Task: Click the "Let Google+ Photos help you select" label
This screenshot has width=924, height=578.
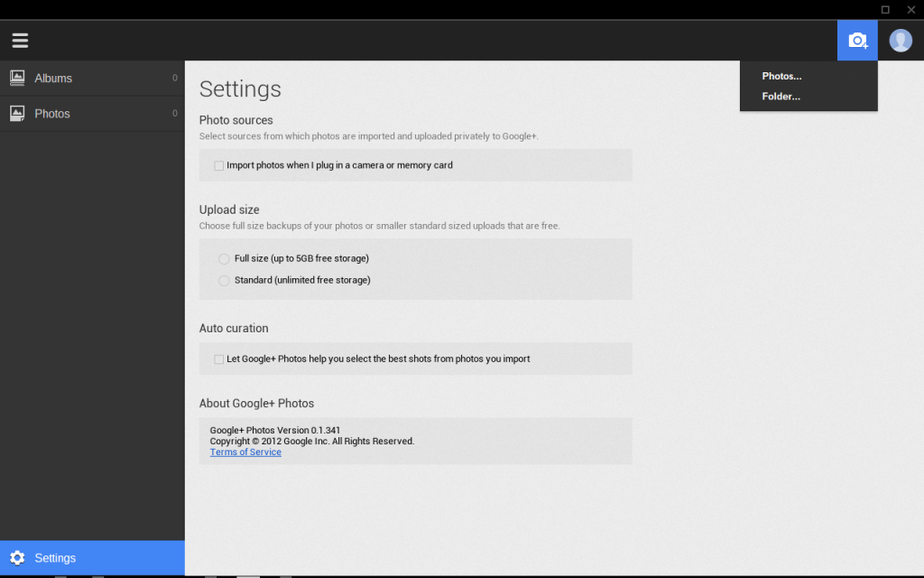Action: tap(378, 359)
